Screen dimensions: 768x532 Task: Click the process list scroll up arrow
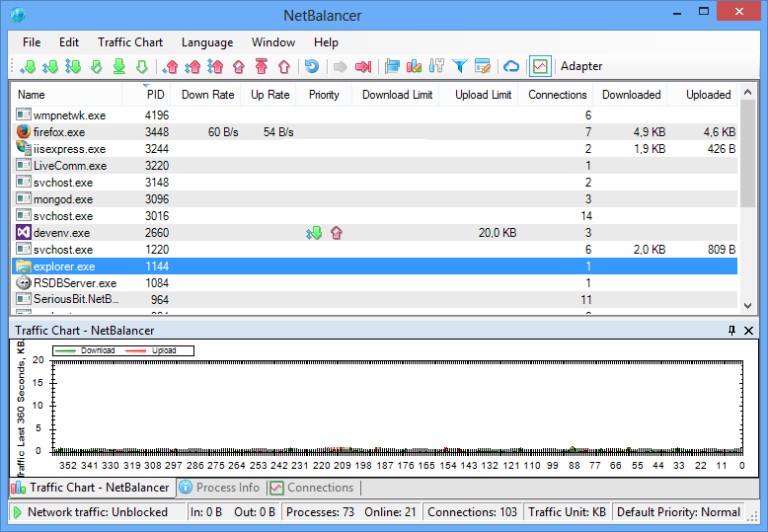pyautogui.click(x=747, y=92)
